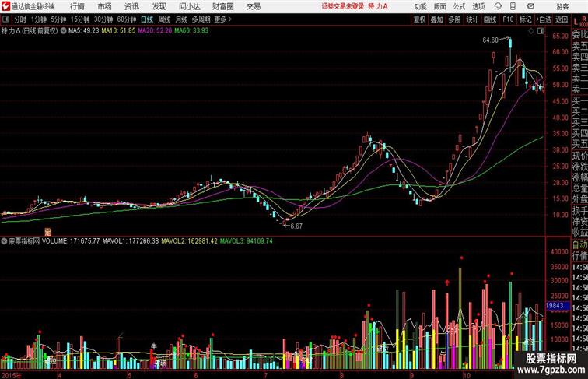Click the 统计 statistics button
Screen dimensions: 588x379
[472, 19]
